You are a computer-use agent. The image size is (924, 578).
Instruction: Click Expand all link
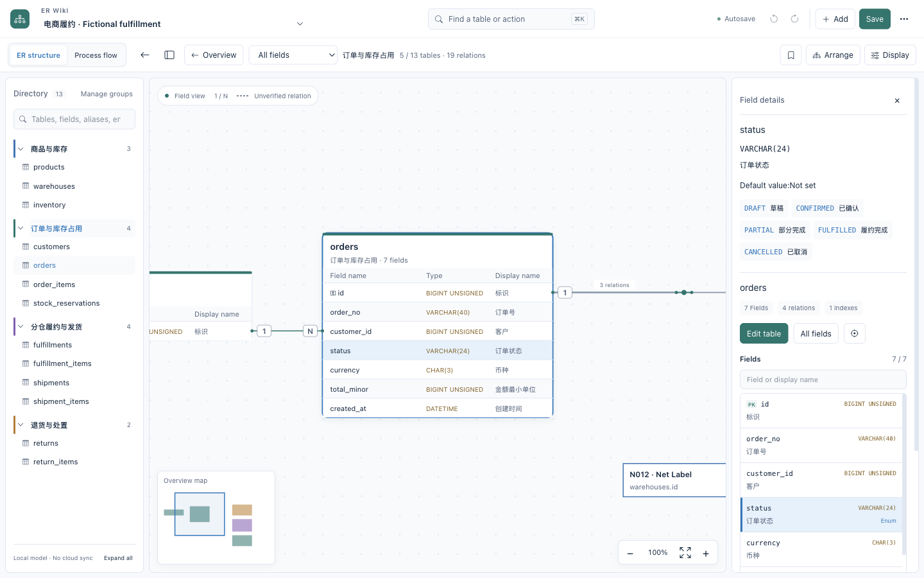pos(118,558)
